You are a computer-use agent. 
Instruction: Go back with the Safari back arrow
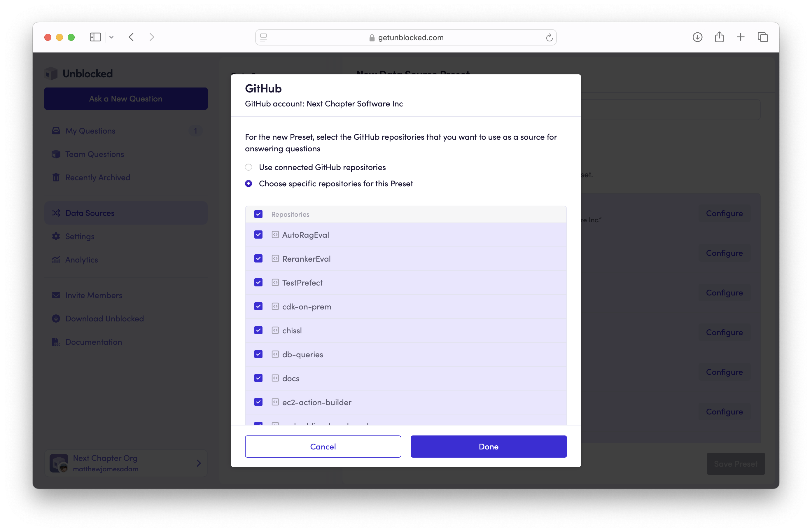131,37
